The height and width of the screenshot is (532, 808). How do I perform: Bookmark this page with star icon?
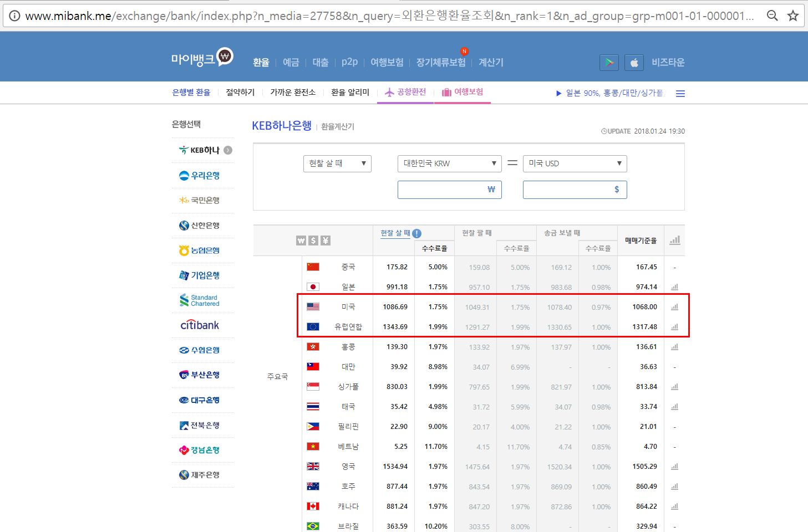(x=793, y=16)
